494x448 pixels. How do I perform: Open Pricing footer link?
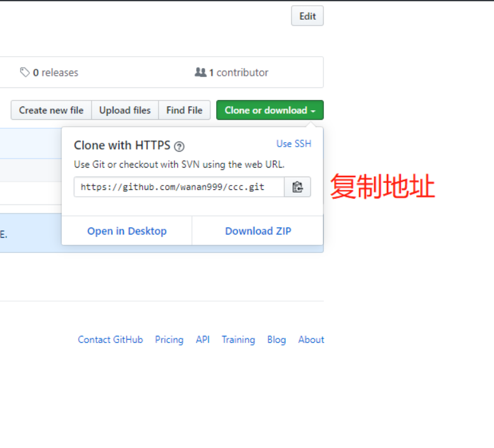pos(169,340)
